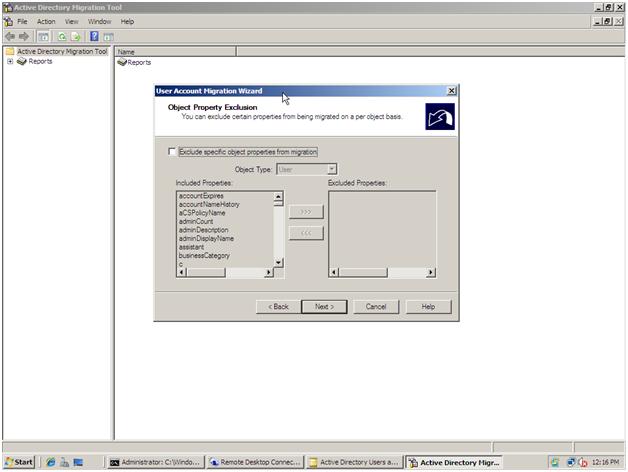The image size is (628, 472).
Task: Click left arrow of Included Properties horizontal scrollbar
Action: pos(182,272)
